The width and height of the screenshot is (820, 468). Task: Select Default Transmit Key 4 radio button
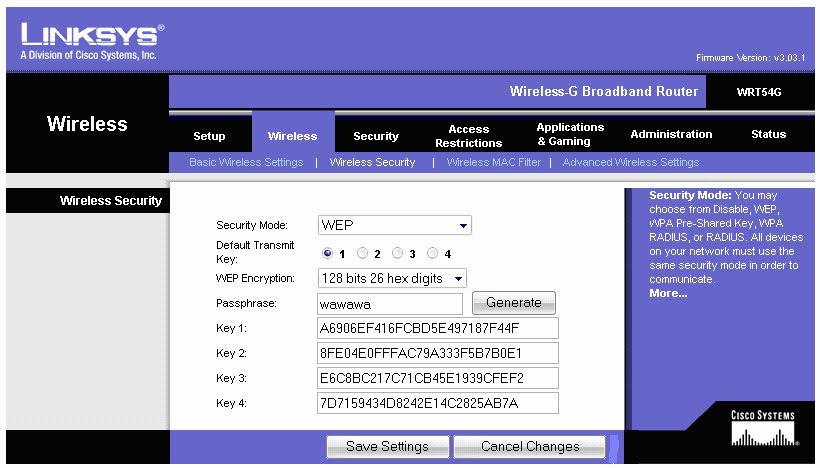click(432, 253)
